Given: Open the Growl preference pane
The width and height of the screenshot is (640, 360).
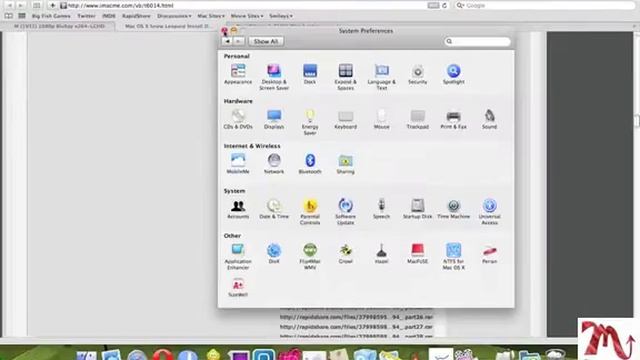Looking at the screenshot, I should pos(346,253).
